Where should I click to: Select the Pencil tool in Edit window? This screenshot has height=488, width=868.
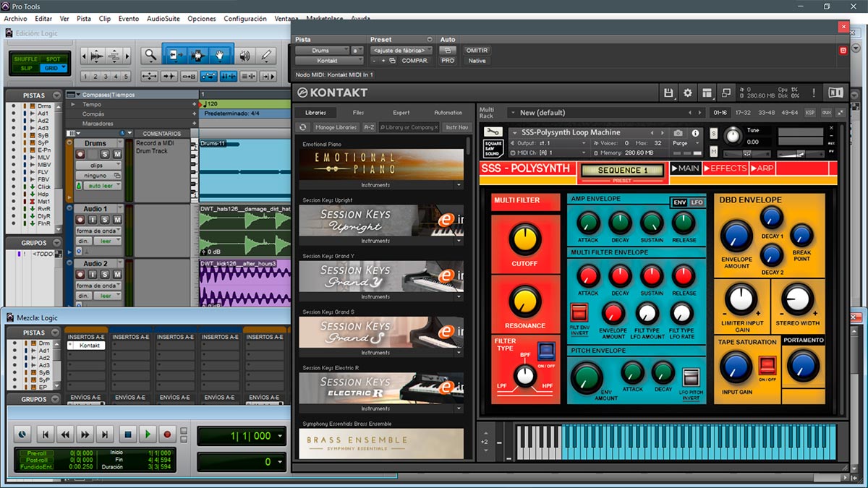point(266,55)
